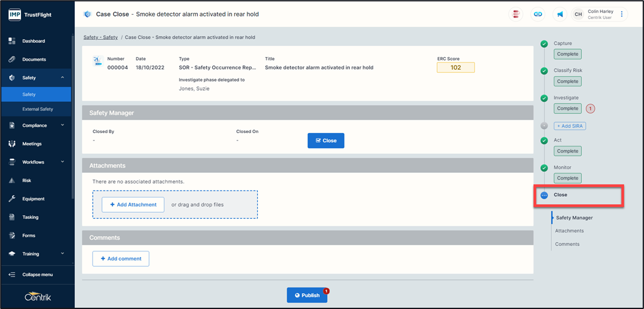Click the red stacked bars icon in header

click(x=516, y=14)
